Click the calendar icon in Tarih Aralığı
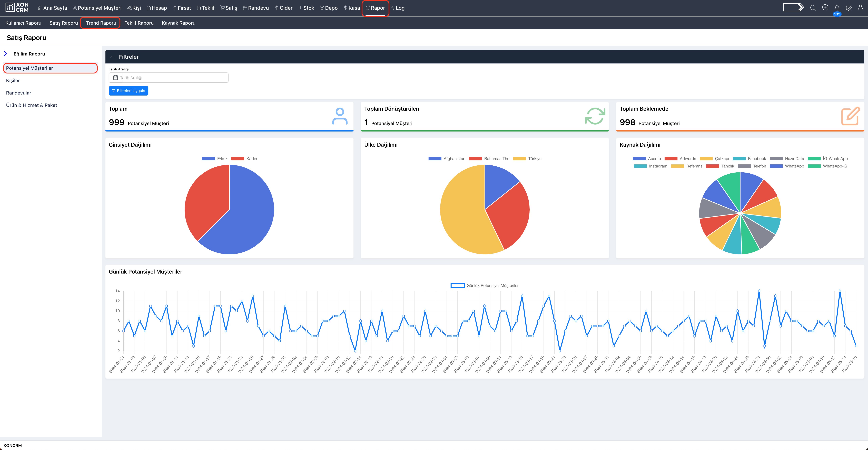The image size is (868, 450). (116, 78)
